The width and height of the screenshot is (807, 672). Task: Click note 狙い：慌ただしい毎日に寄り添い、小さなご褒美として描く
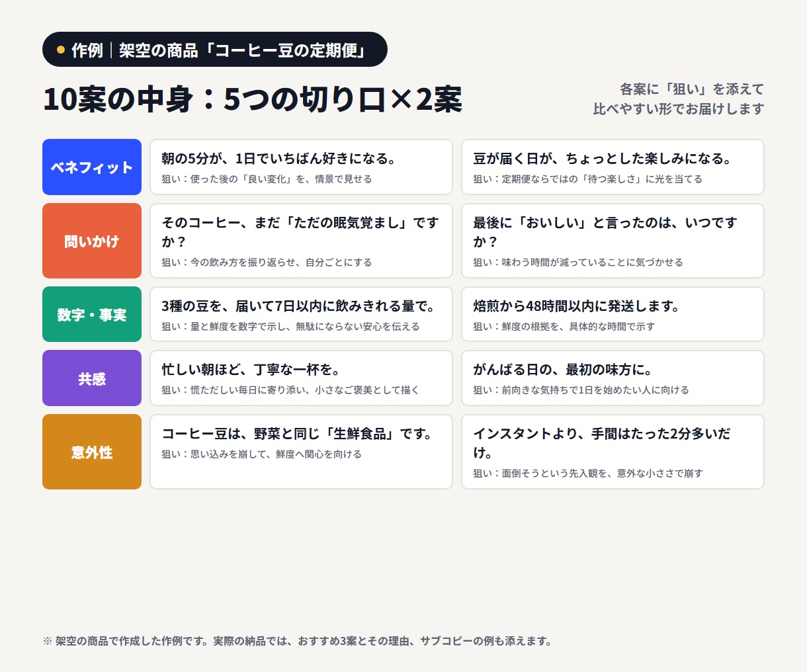point(290,390)
